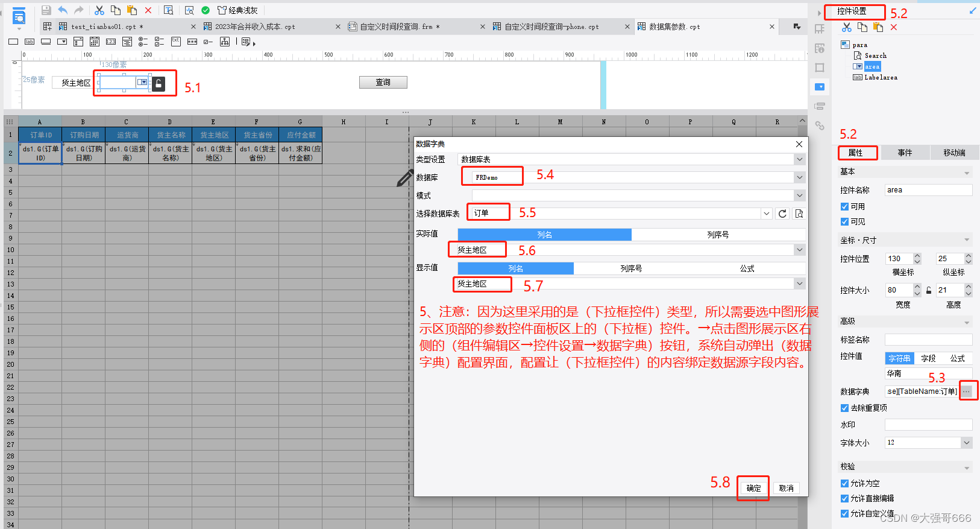Collapse the 高级 section

click(967, 322)
